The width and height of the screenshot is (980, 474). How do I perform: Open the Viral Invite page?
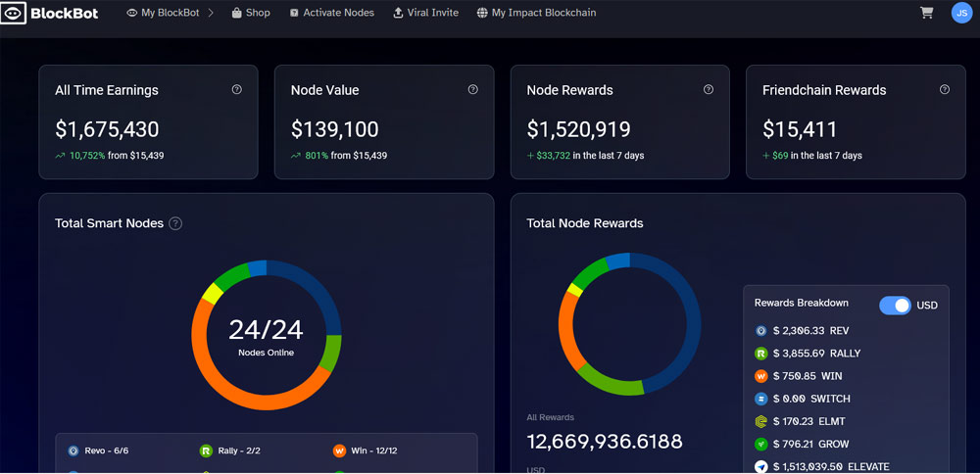tap(425, 13)
